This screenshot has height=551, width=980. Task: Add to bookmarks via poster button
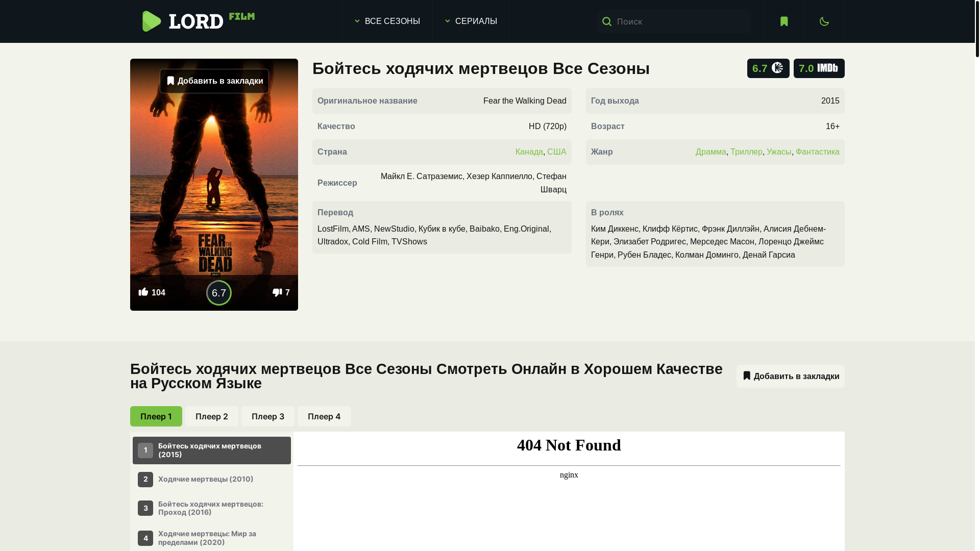[214, 81]
